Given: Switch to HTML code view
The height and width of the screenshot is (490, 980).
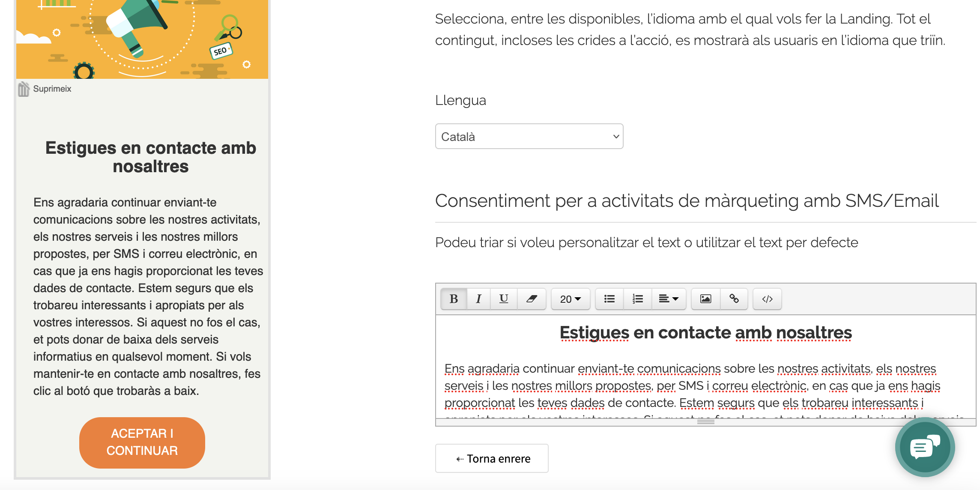Looking at the screenshot, I should [767, 299].
